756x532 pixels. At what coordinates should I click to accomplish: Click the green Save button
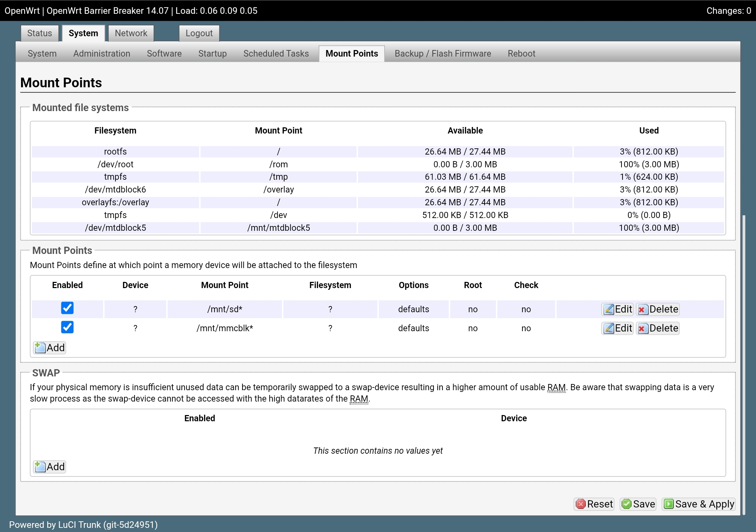tap(638, 504)
